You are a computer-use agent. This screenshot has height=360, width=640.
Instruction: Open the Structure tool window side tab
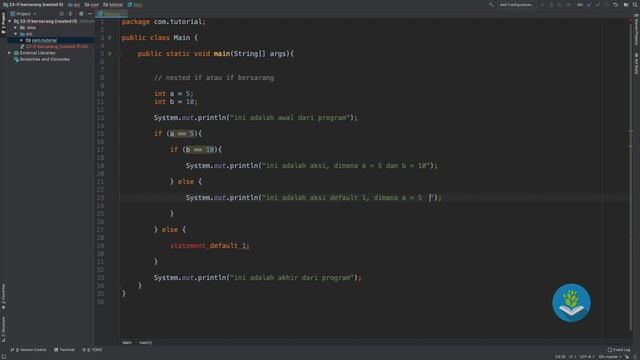(3, 329)
